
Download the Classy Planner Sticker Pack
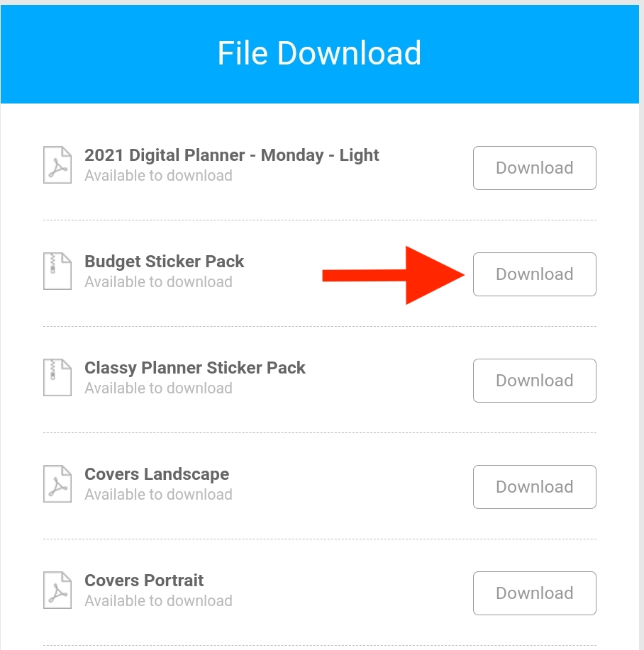(535, 381)
